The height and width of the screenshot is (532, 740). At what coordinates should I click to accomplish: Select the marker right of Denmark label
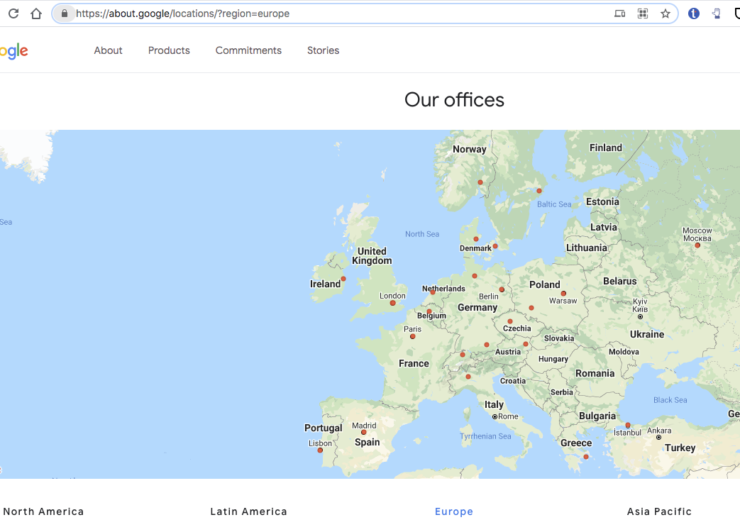point(495,246)
